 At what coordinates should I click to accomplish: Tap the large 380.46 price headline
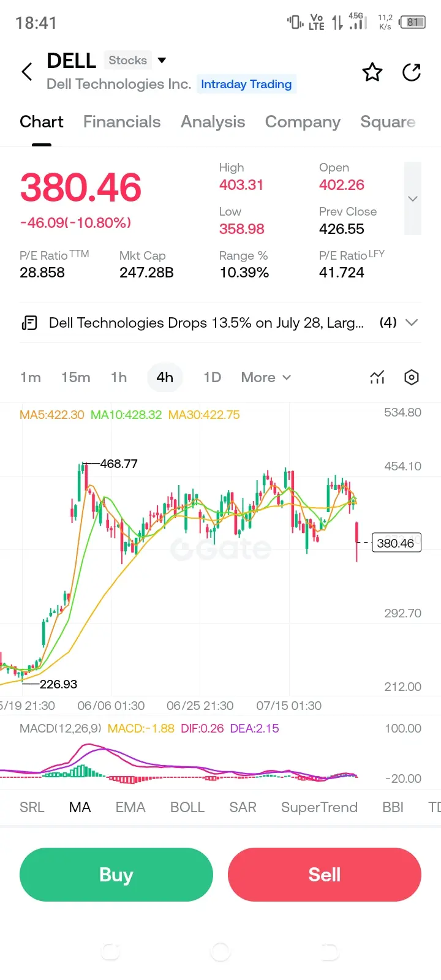81,187
